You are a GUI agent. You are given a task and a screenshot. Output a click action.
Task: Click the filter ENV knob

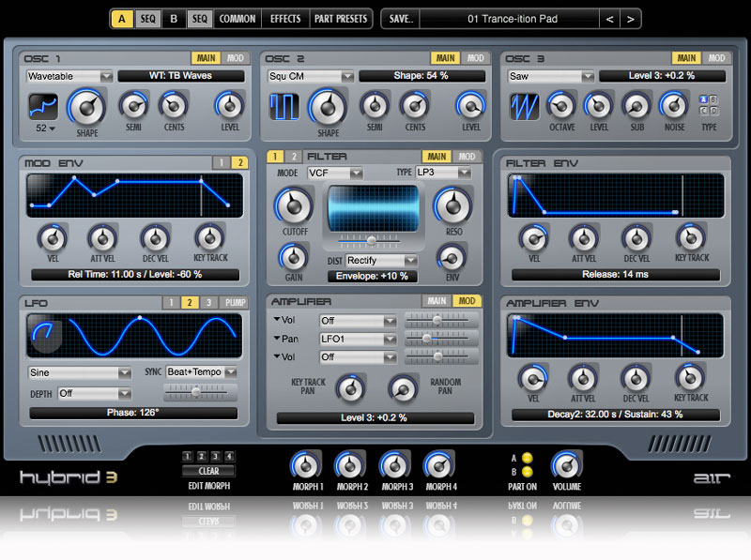tap(452, 258)
